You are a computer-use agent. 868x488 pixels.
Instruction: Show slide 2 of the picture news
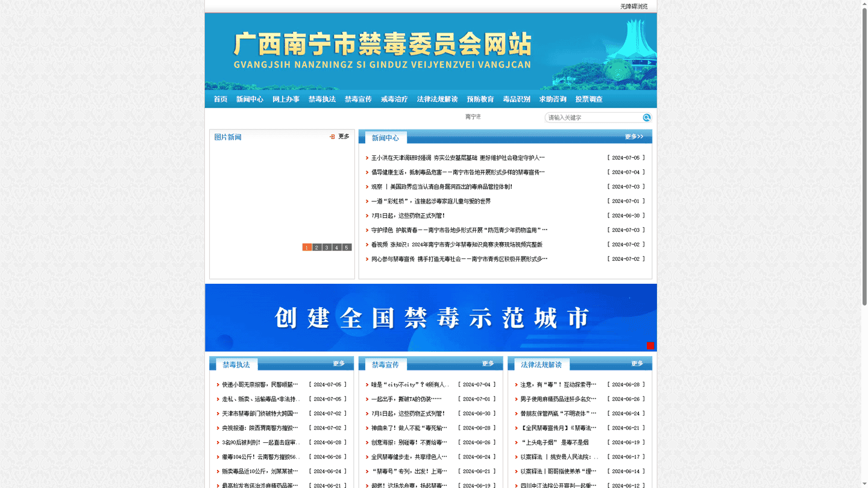[x=317, y=247]
